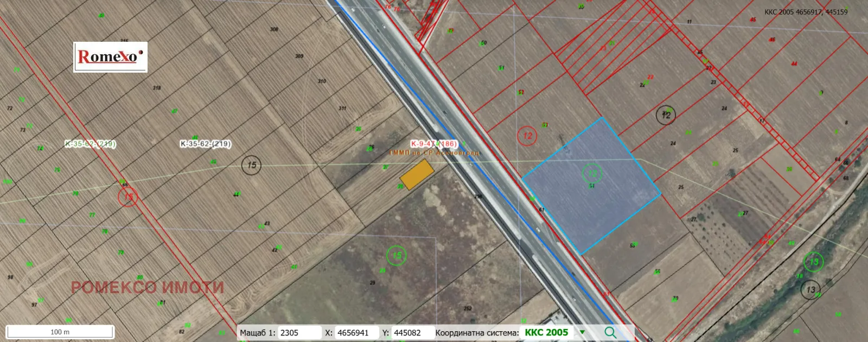Open the coordinate system dropdown arrow

click(x=583, y=332)
